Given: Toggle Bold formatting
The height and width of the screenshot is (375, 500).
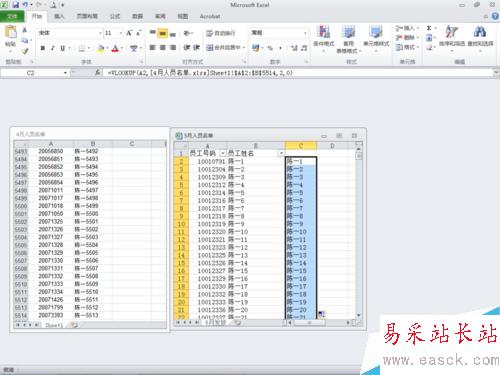Looking at the screenshot, I should [x=43, y=49].
